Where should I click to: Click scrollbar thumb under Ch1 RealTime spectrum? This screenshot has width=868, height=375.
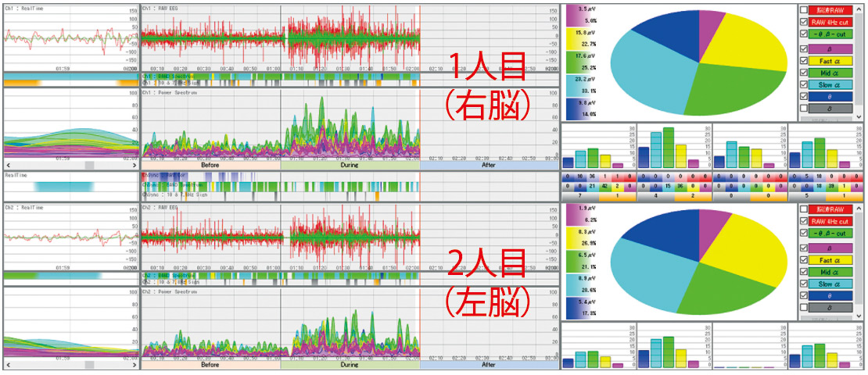pyautogui.click(x=89, y=166)
